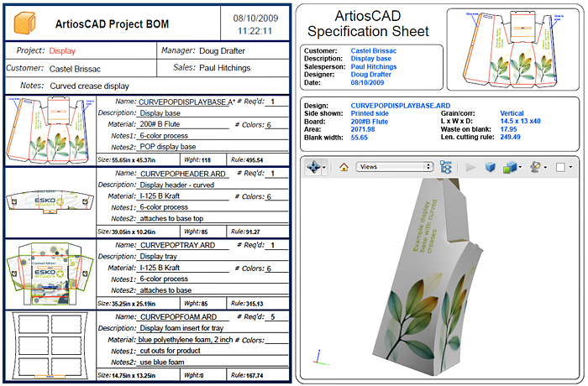The height and width of the screenshot is (386, 588).
Task: Click the red Display project link
Action: pos(61,50)
